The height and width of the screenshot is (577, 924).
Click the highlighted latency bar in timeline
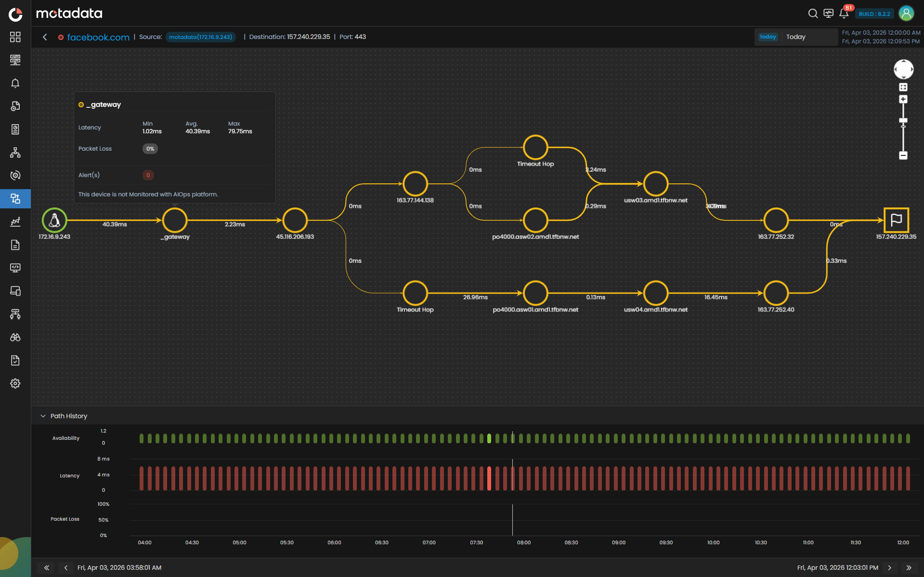click(489, 478)
